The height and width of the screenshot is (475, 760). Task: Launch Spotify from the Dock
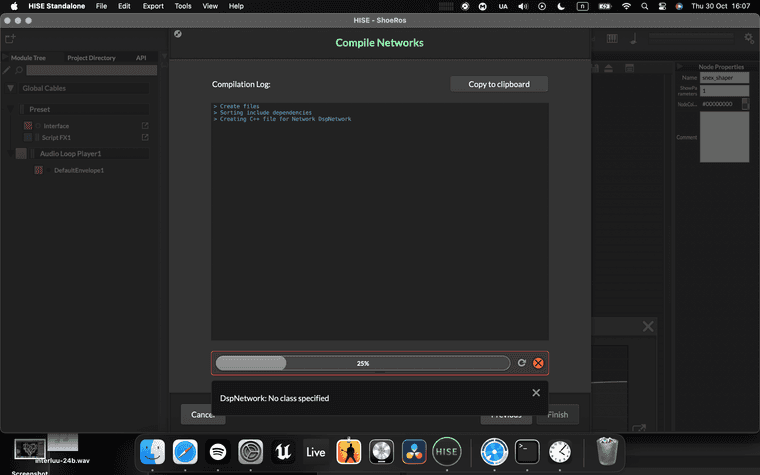click(x=218, y=452)
